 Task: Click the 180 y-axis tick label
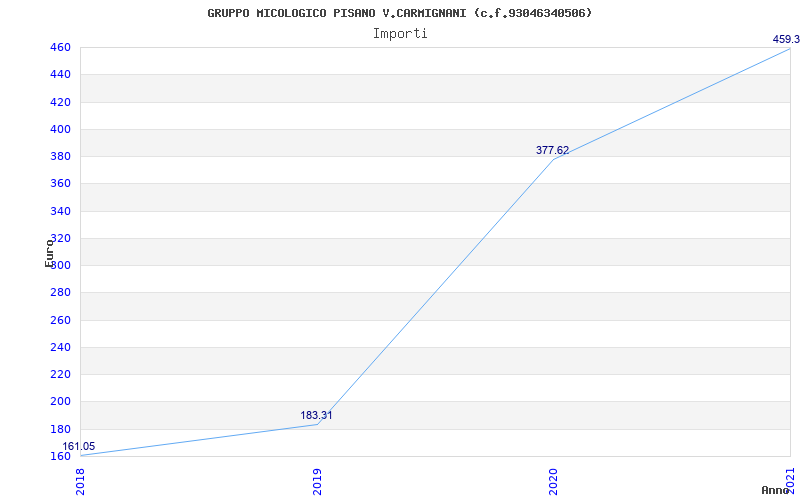coord(60,429)
